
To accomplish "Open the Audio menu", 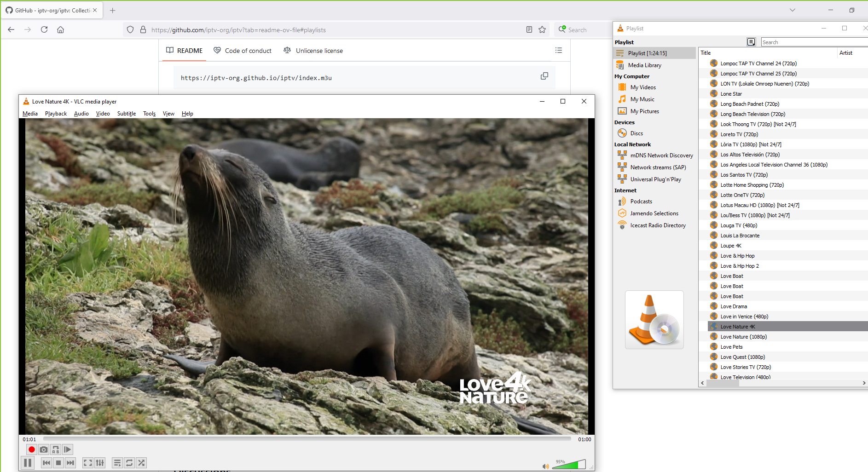I will (81, 114).
